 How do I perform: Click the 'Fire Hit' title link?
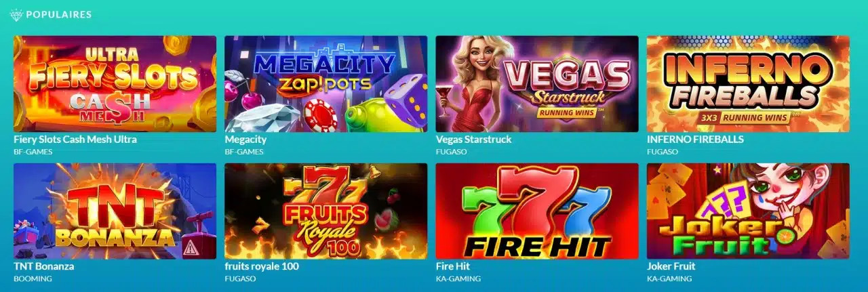[453, 267]
